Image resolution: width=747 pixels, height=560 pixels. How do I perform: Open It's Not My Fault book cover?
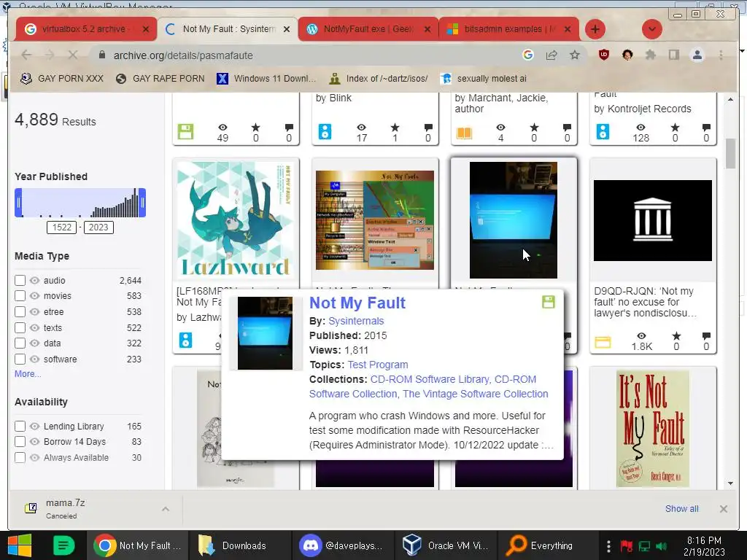tap(653, 429)
